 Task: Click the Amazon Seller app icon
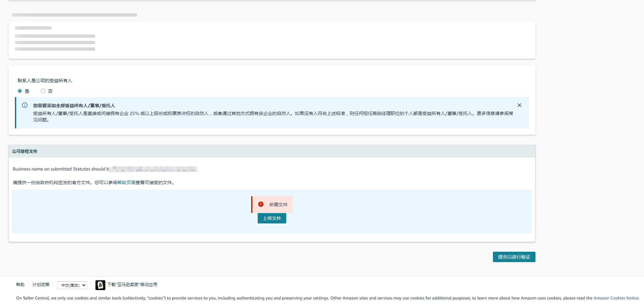(100, 285)
